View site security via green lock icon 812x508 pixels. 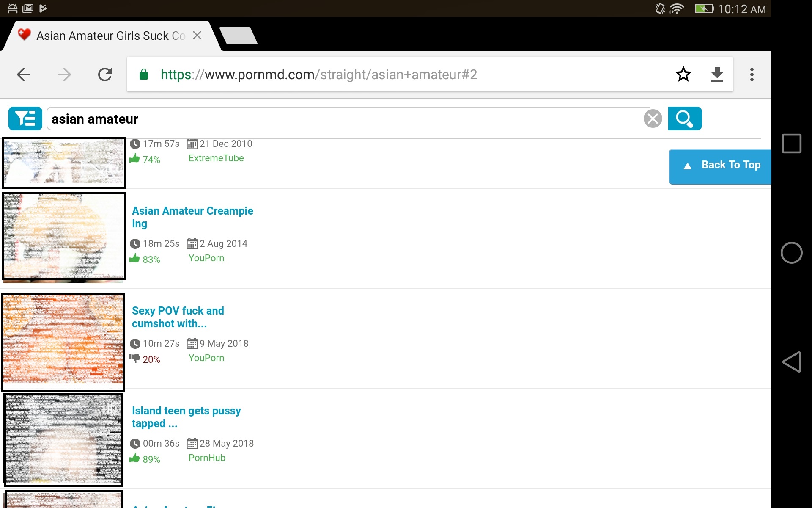[x=144, y=75]
